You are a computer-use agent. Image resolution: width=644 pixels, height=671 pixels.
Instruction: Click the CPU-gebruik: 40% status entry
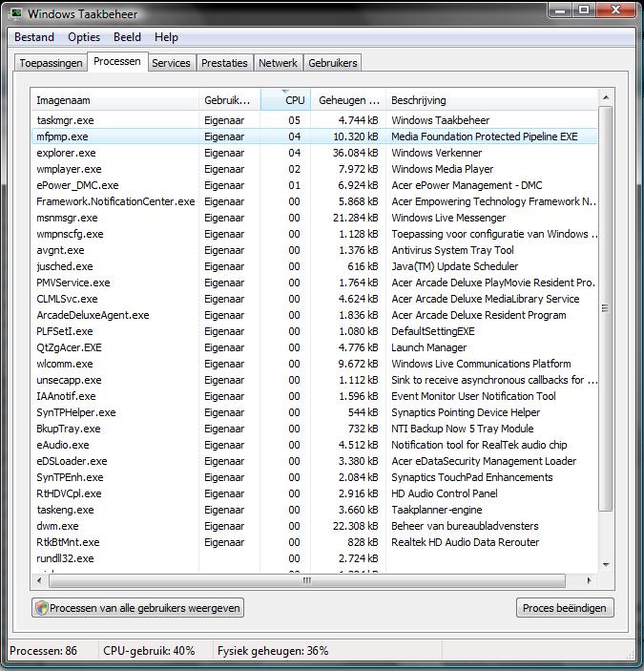tap(149, 651)
